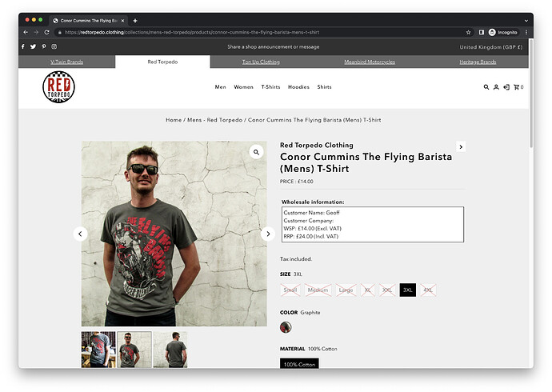View third thumbnail back view

pos(170,350)
